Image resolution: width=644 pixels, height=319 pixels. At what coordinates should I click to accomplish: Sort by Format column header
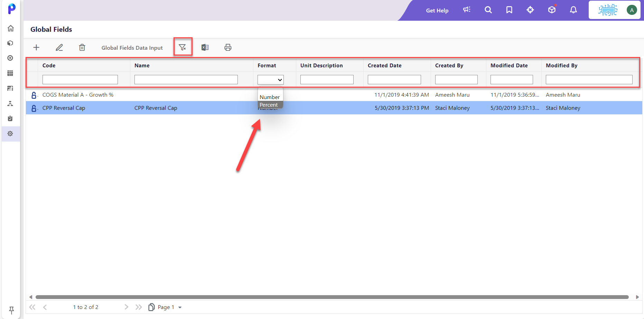coord(267,66)
